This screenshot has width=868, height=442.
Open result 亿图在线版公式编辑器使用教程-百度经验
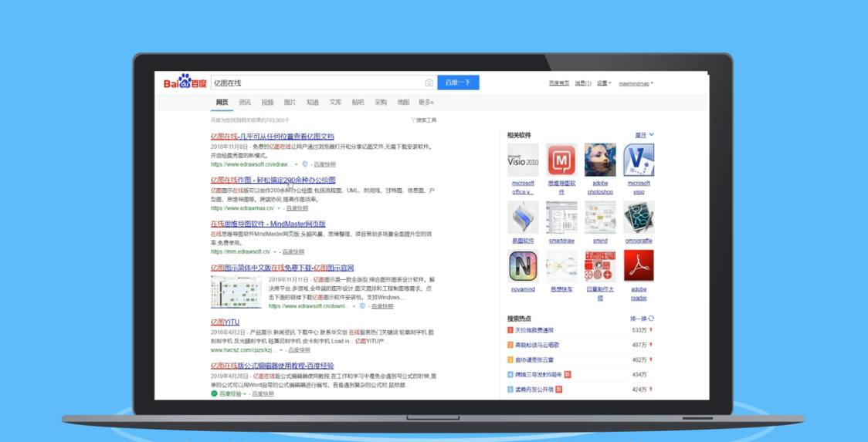(273, 366)
